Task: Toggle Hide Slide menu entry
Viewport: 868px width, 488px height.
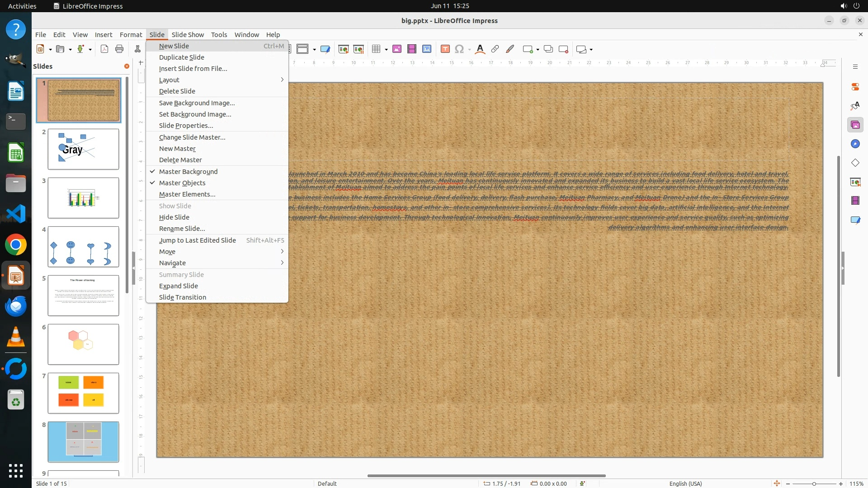Action: pos(174,217)
